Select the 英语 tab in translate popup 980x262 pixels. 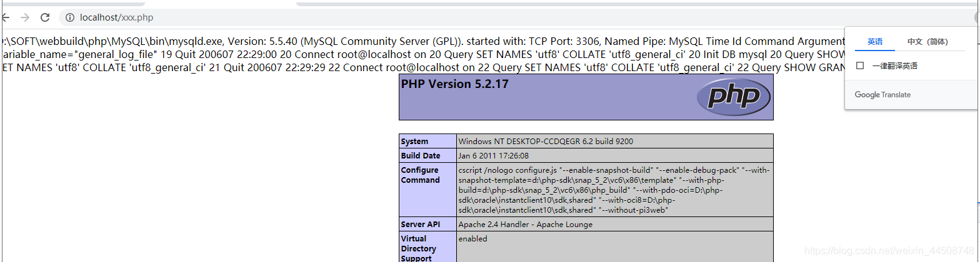pyautogui.click(x=875, y=42)
